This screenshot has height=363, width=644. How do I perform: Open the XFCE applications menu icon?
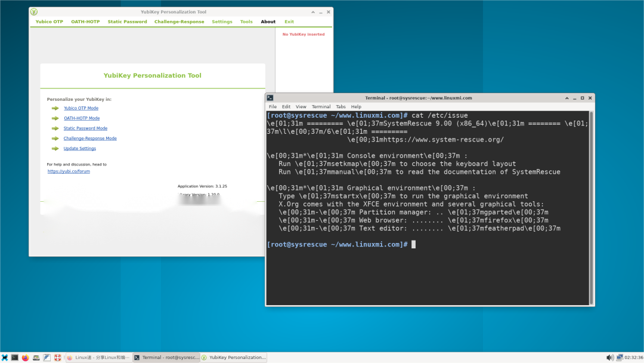(5, 358)
